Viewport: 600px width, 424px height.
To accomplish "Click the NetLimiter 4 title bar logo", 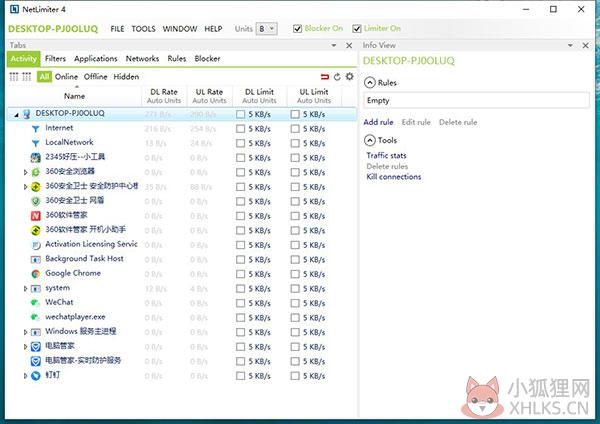I will [14, 9].
